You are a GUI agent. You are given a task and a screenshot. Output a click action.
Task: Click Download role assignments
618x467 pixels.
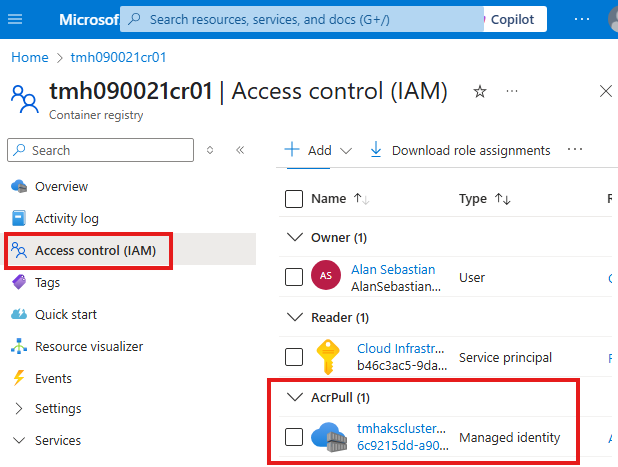click(x=471, y=150)
